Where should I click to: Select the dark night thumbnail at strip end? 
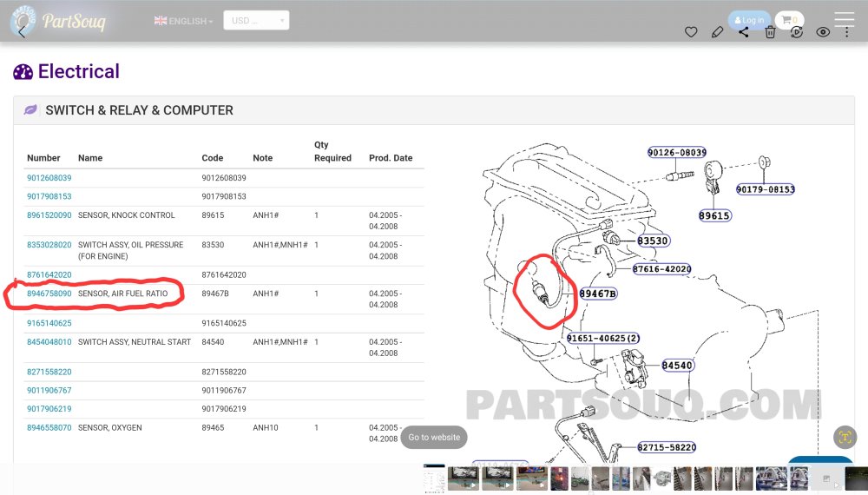point(857,479)
